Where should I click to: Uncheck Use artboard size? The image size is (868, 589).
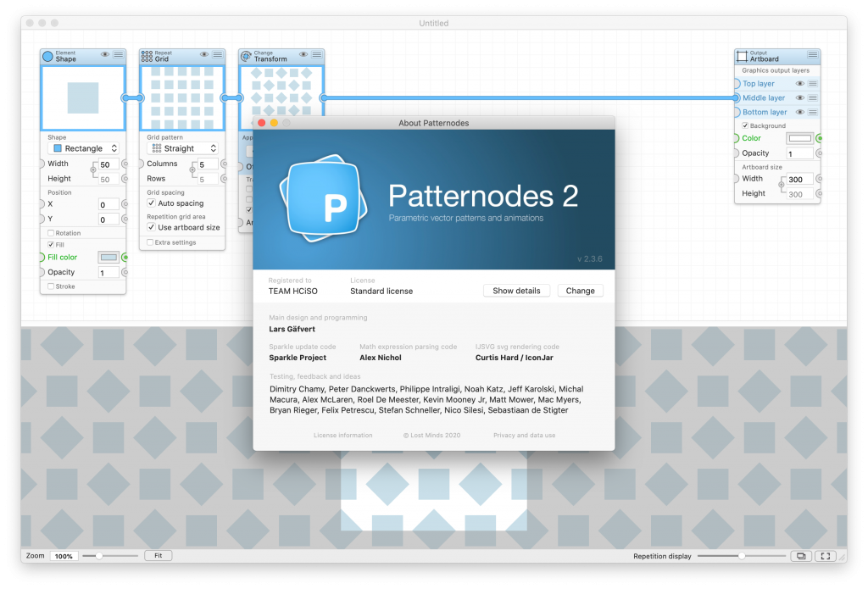151,227
